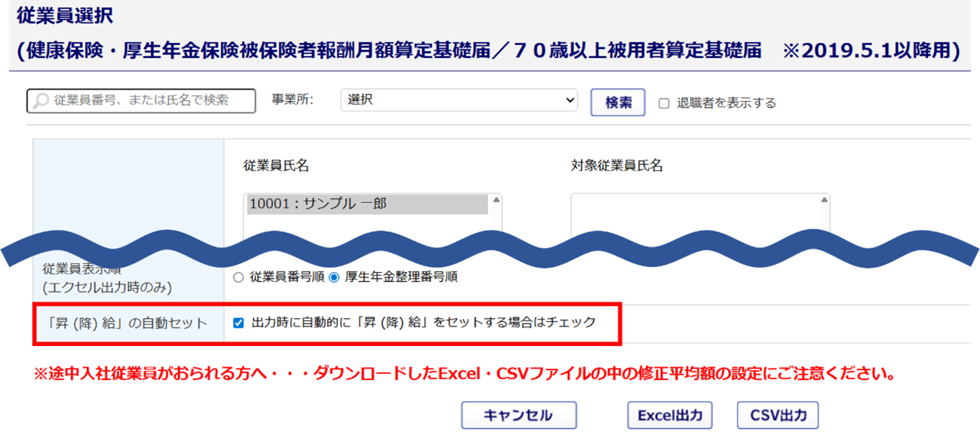Click the 出力時に自動的に「昇(降)給」をセット label text
Image resolution: width=980 pixels, height=438 pixels.
(422, 323)
